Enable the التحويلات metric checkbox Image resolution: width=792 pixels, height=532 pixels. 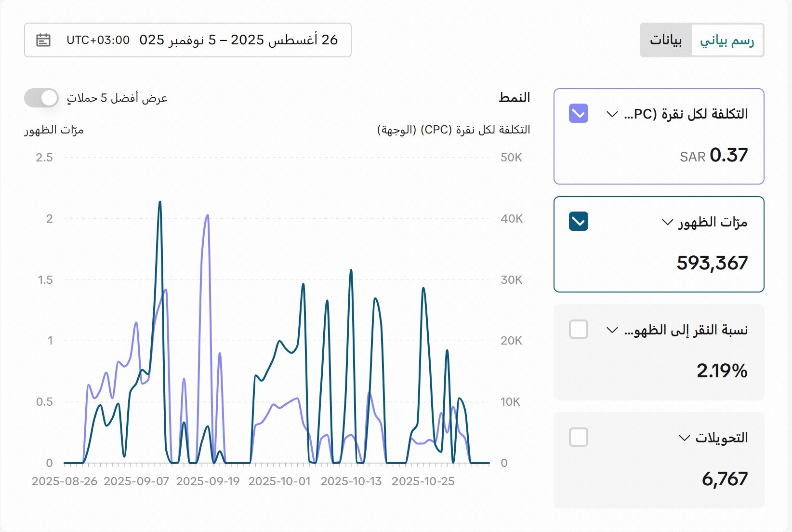[x=578, y=438]
